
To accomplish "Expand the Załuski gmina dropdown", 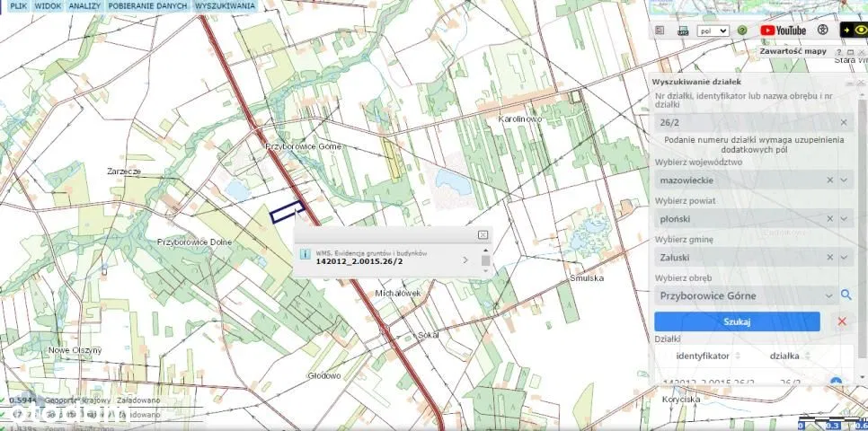I will (x=844, y=257).
